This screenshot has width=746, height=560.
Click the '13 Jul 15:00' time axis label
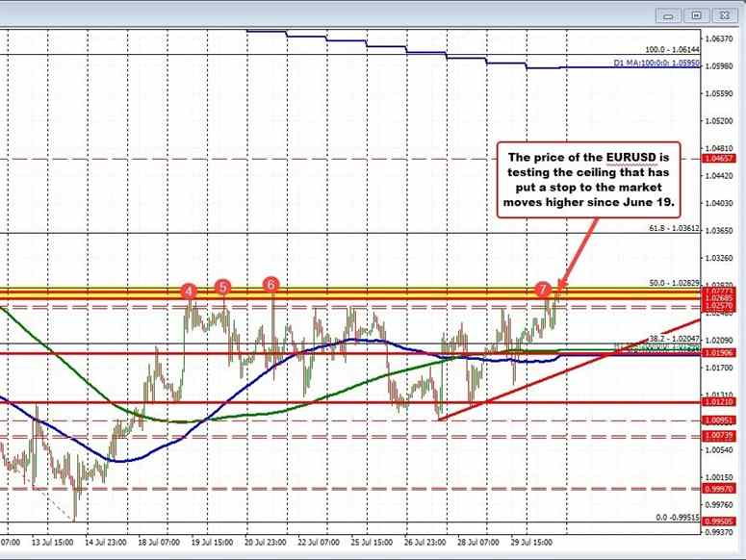click(x=52, y=543)
